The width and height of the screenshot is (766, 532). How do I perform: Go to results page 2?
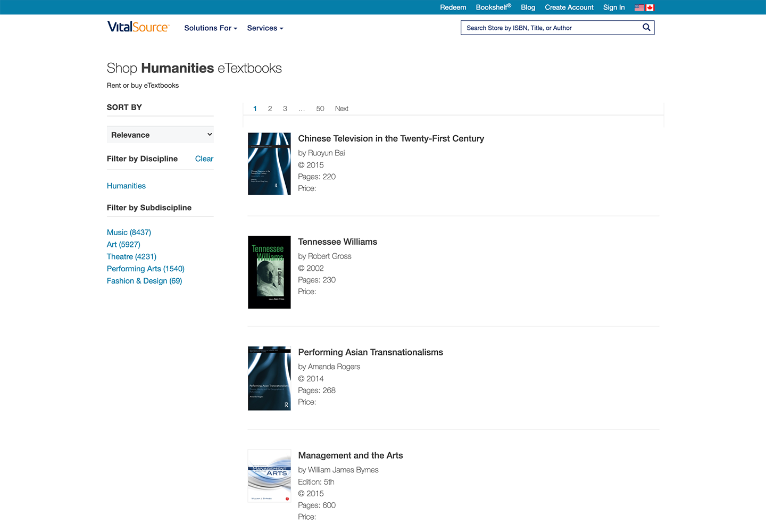270,109
